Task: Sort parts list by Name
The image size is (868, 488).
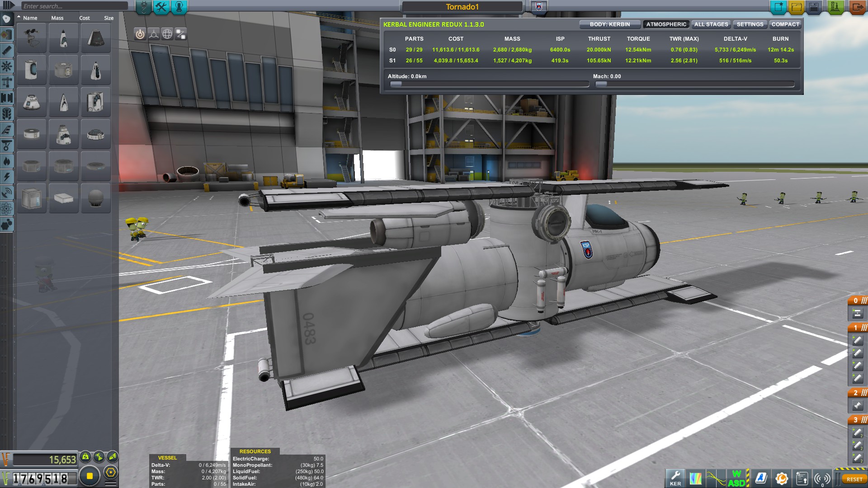Action: pyautogui.click(x=30, y=18)
